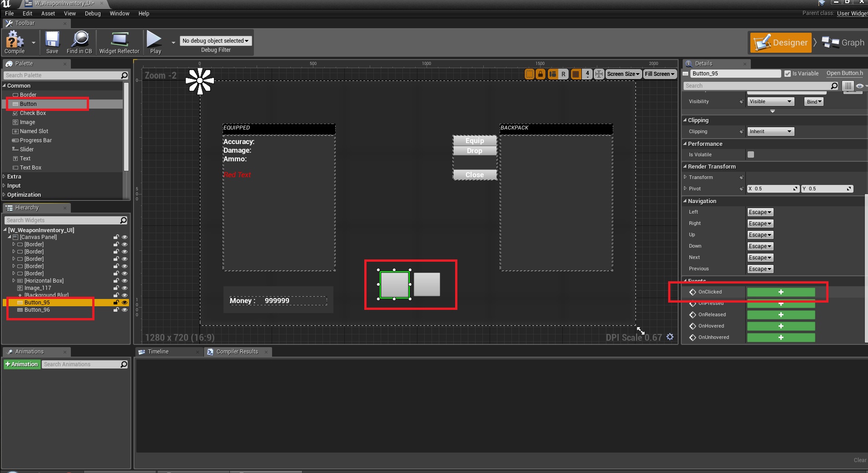Launch the Widget Reflector tool
This screenshot has height=473, width=868.
[x=119, y=42]
